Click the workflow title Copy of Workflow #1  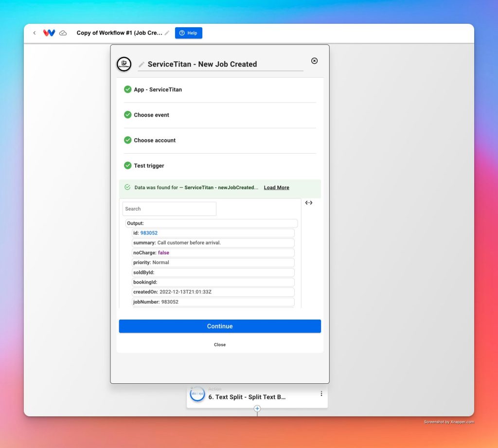pos(120,33)
